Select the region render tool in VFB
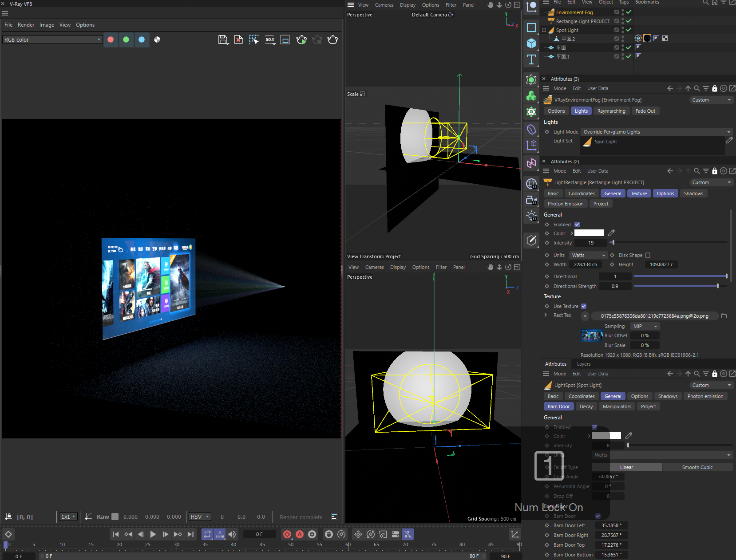 pyautogui.click(x=253, y=40)
